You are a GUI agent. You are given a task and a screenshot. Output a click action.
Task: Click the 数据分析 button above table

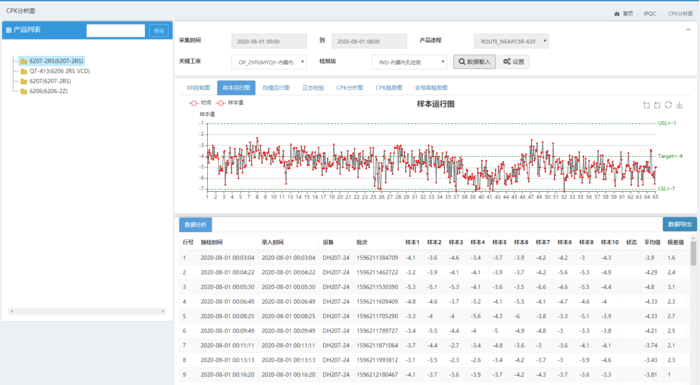click(x=196, y=225)
